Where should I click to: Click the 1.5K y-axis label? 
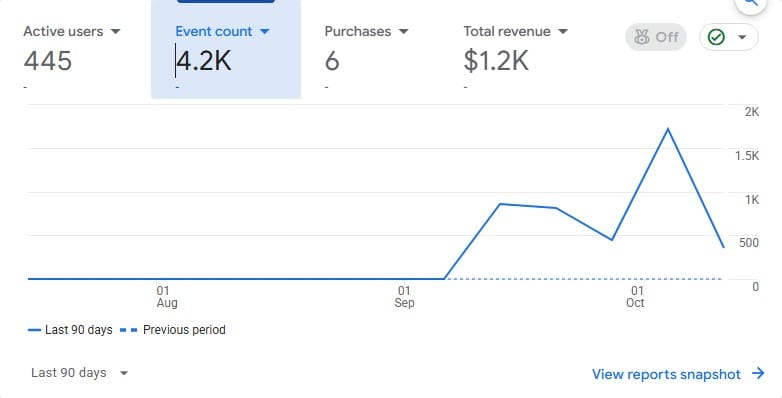747,156
